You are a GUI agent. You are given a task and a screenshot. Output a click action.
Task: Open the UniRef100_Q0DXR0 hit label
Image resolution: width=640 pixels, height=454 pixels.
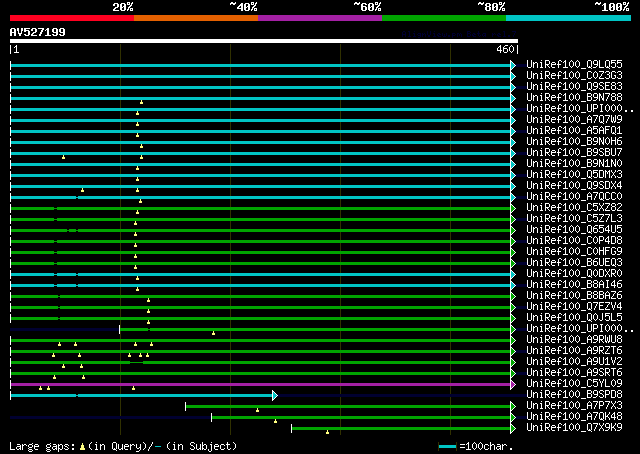tap(575, 273)
